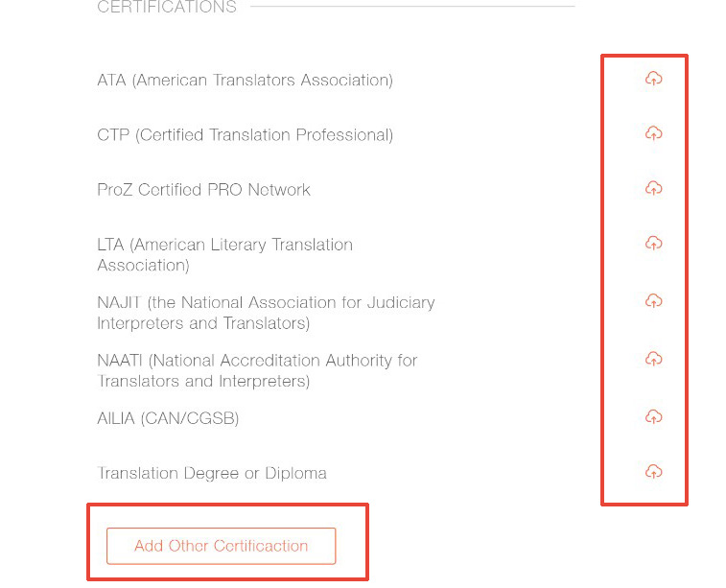Screen dimensions: 726x588
Task: Select the ATA (American Translators Association) label
Action: pos(245,81)
